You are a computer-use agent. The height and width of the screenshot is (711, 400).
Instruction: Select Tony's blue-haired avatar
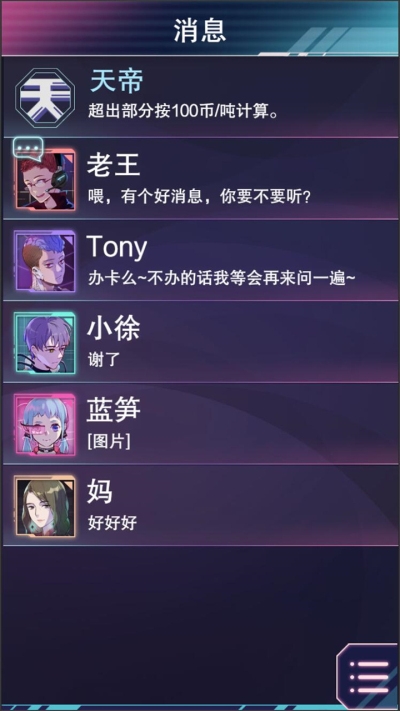44,261
